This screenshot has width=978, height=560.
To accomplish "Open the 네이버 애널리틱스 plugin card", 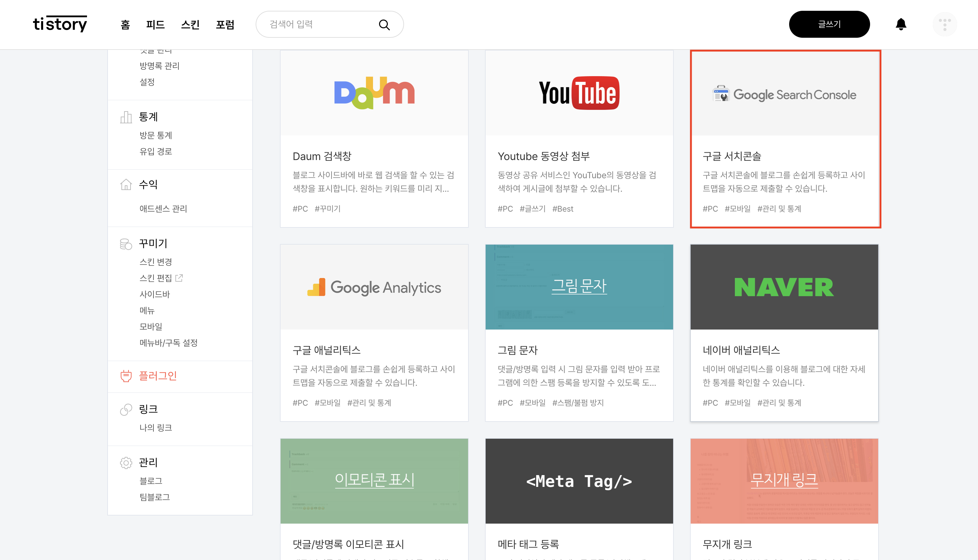I will 784,333.
